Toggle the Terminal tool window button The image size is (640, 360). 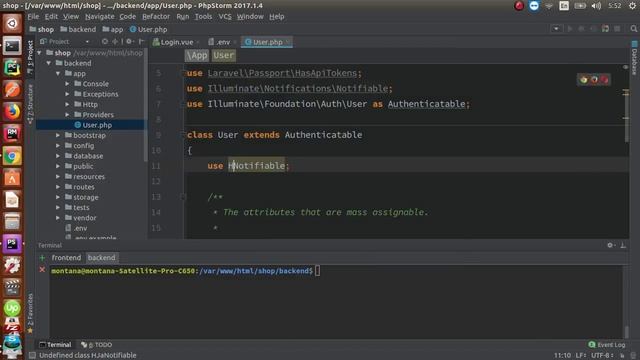[x=55, y=344]
